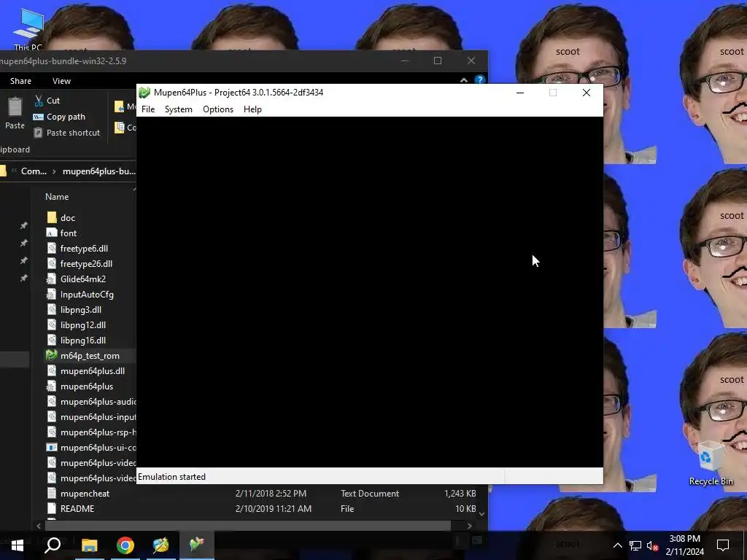The width and height of the screenshot is (747, 560).
Task: Click the Project64 title bar app icon
Action: tap(144, 93)
